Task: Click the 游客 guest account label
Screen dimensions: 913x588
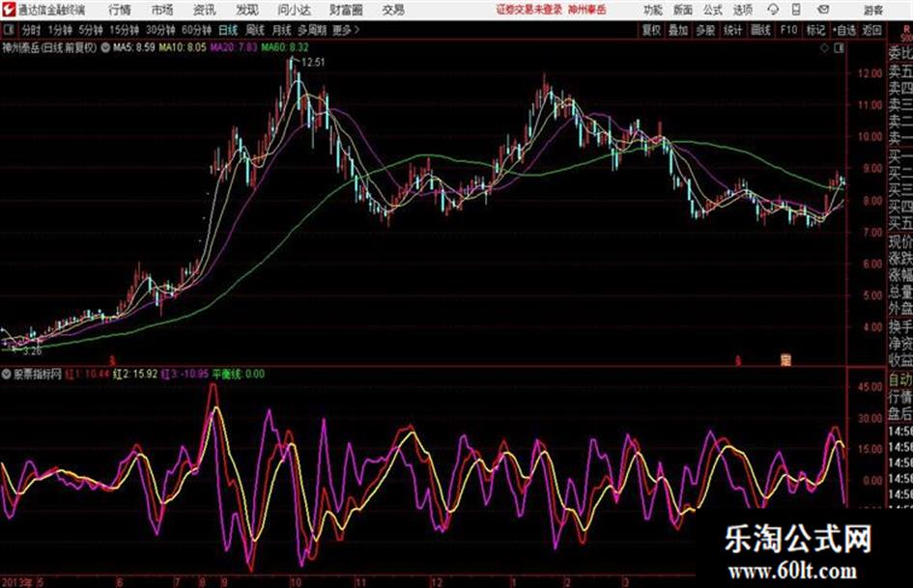Action: [x=873, y=10]
